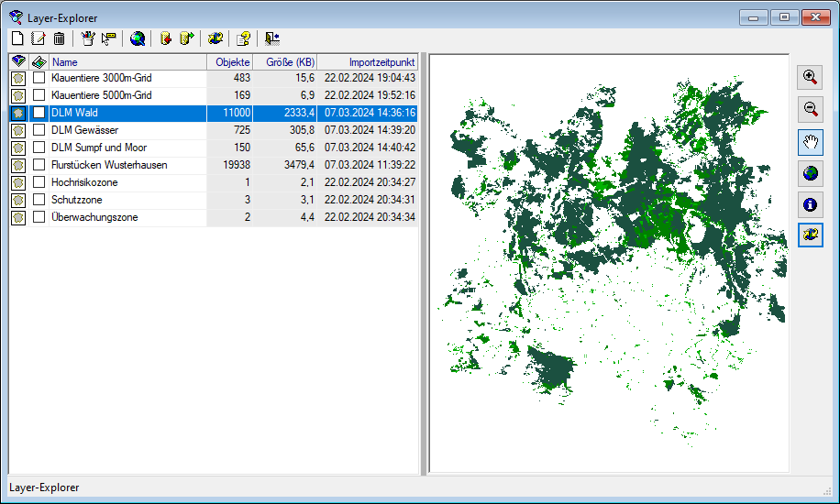The image size is (840, 504).
Task: Click the layer icon of Klauentiere 3000m-Grid
Action: [x=18, y=78]
